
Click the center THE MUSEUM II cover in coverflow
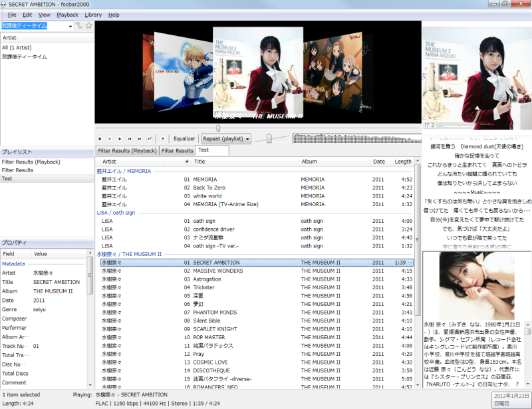click(258, 72)
